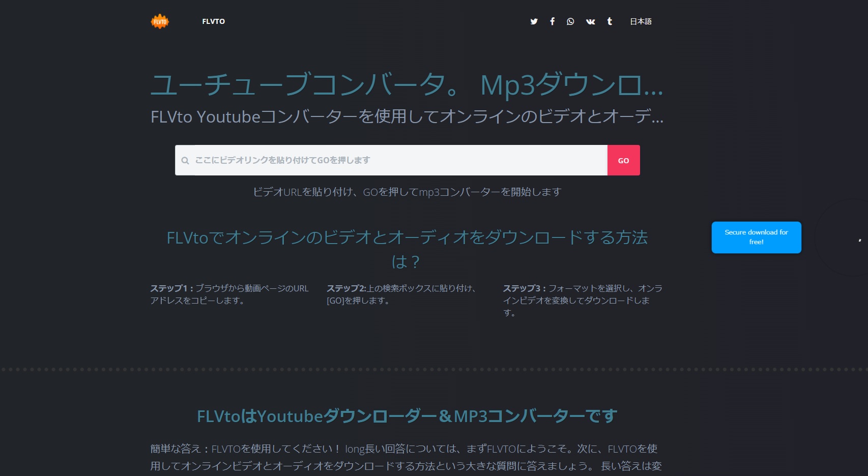The image size is (868, 476).
Task: Share on Twitter via bird icon
Action: tap(534, 21)
